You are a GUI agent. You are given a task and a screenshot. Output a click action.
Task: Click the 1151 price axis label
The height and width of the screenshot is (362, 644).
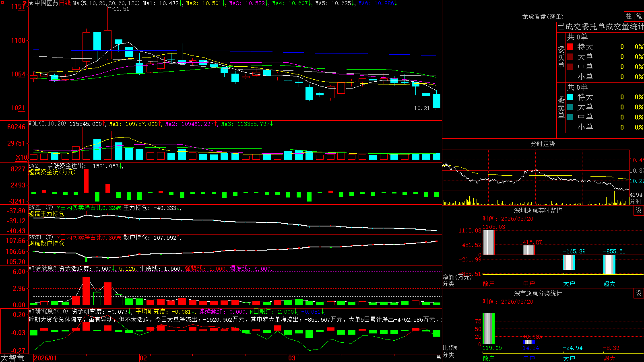[18, 6]
